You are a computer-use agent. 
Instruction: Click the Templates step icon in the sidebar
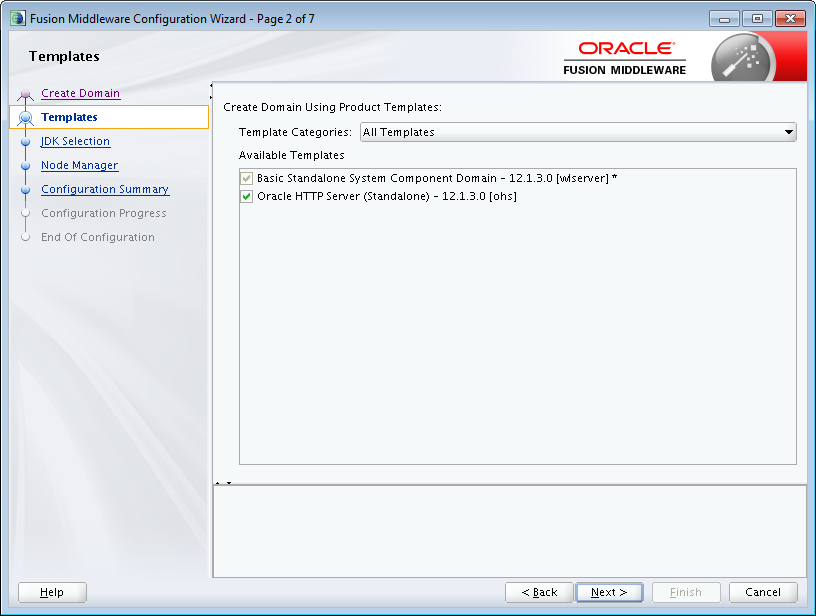coord(25,117)
